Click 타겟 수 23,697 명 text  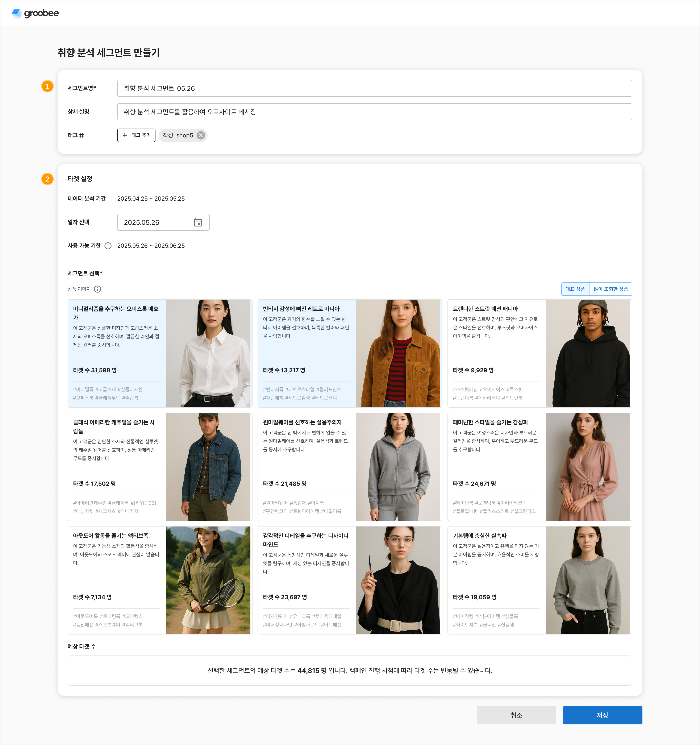pos(285,597)
